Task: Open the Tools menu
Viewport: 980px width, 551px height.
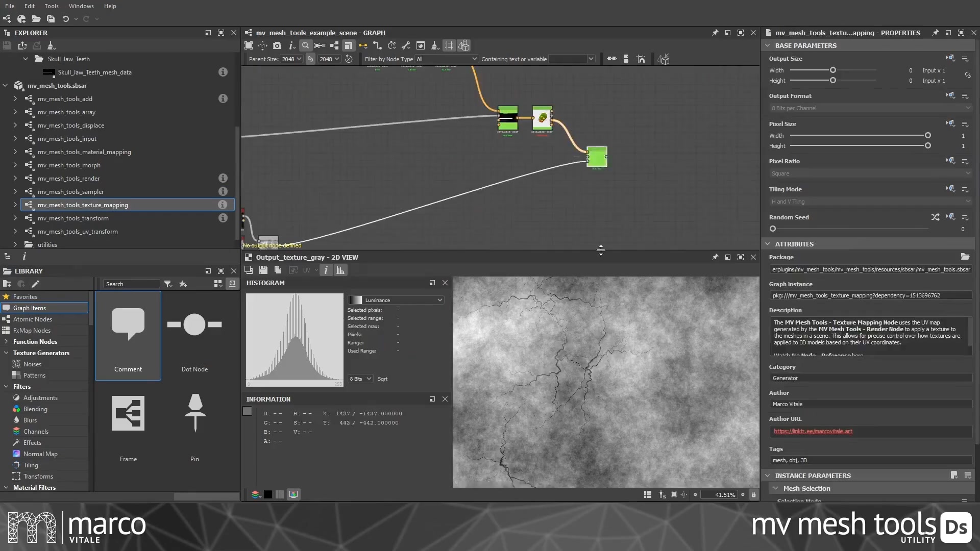Action: tap(52, 6)
